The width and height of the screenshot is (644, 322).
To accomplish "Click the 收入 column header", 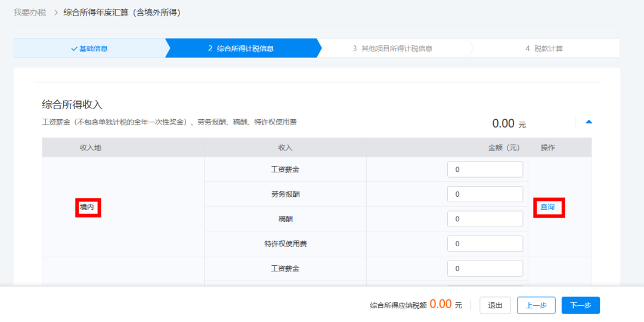I will (x=286, y=147).
